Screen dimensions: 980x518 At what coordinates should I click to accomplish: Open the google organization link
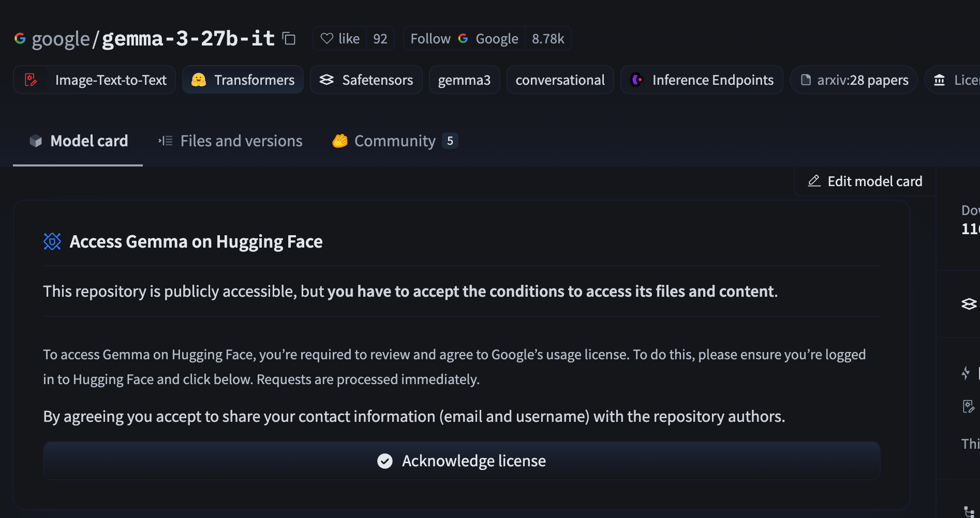pos(61,39)
